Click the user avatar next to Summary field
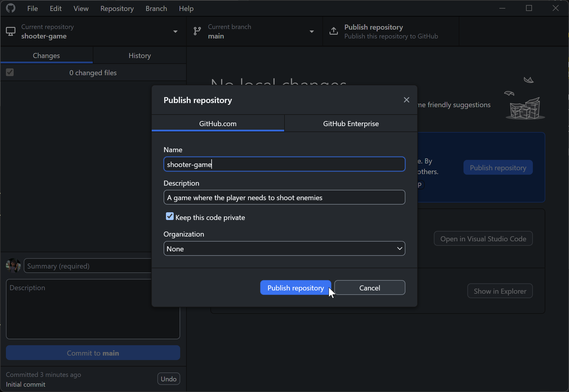 [13, 266]
